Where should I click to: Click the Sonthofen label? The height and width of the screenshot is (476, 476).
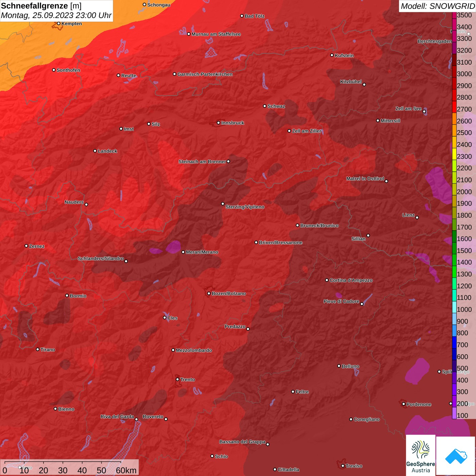coord(68,70)
